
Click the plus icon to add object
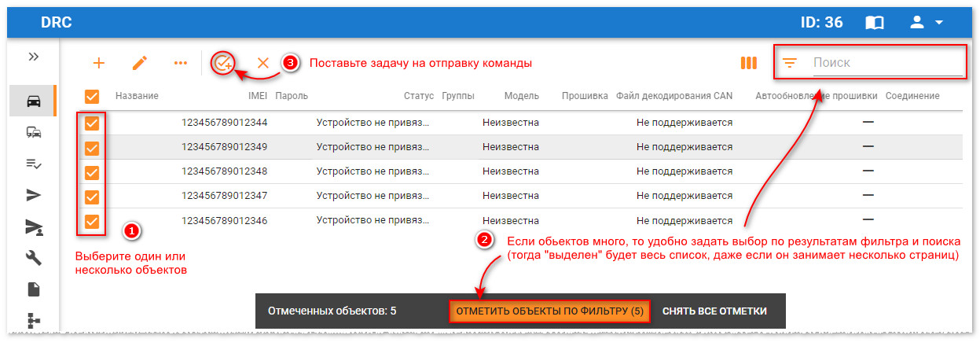pos(99,63)
